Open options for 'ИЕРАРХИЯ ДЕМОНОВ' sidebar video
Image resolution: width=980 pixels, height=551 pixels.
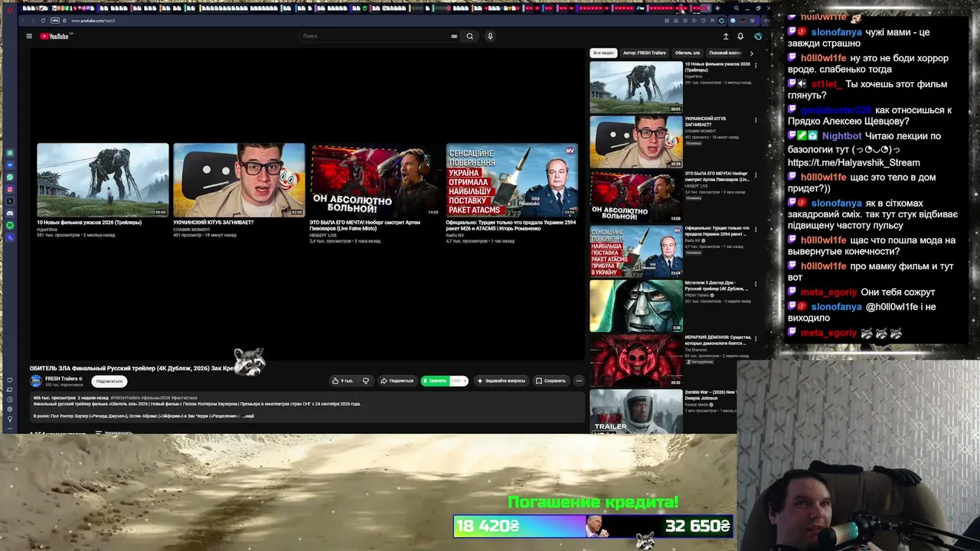coord(756,339)
